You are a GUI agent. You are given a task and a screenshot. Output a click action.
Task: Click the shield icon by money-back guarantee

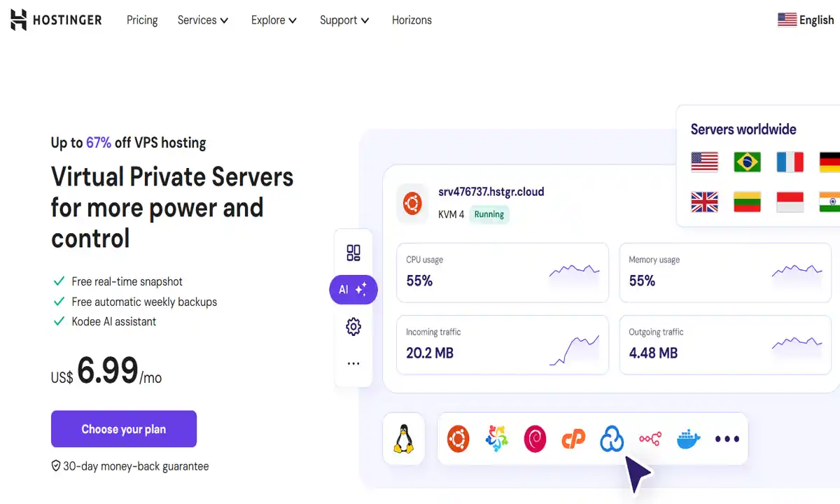[x=56, y=465]
